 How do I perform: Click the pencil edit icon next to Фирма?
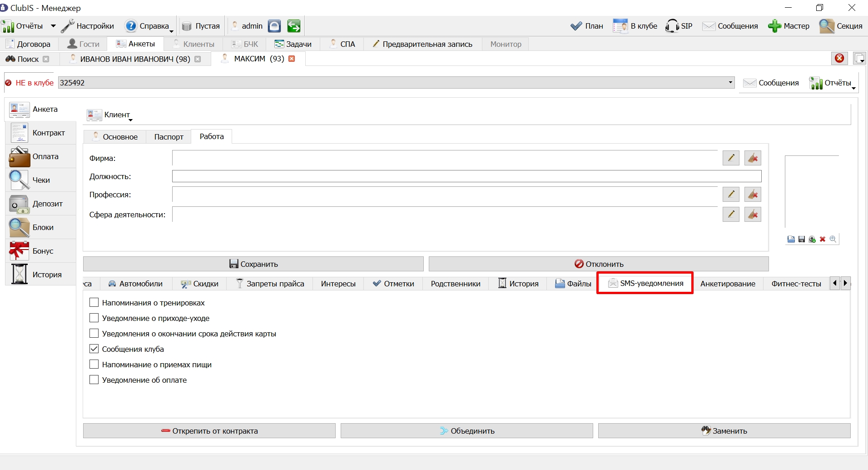click(731, 158)
